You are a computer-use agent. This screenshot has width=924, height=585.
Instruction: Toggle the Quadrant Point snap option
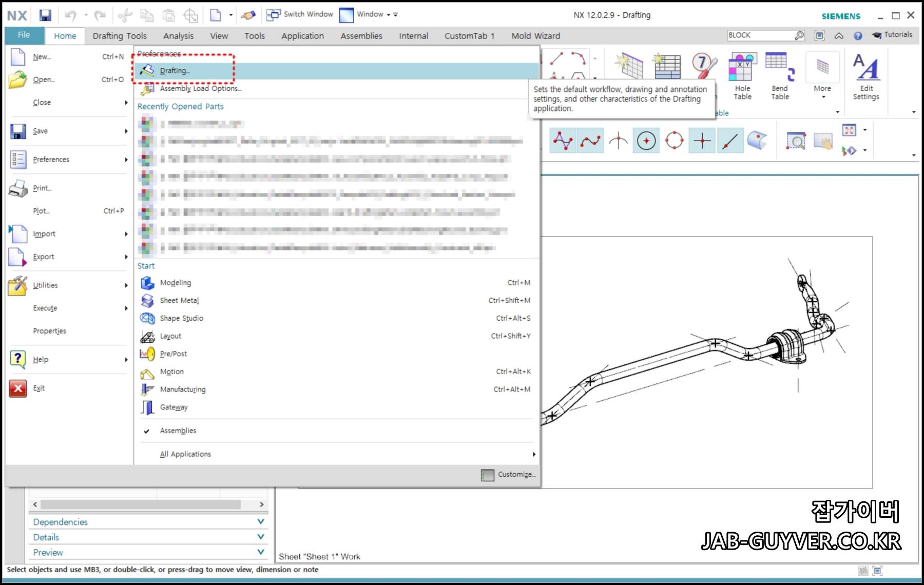(x=674, y=141)
